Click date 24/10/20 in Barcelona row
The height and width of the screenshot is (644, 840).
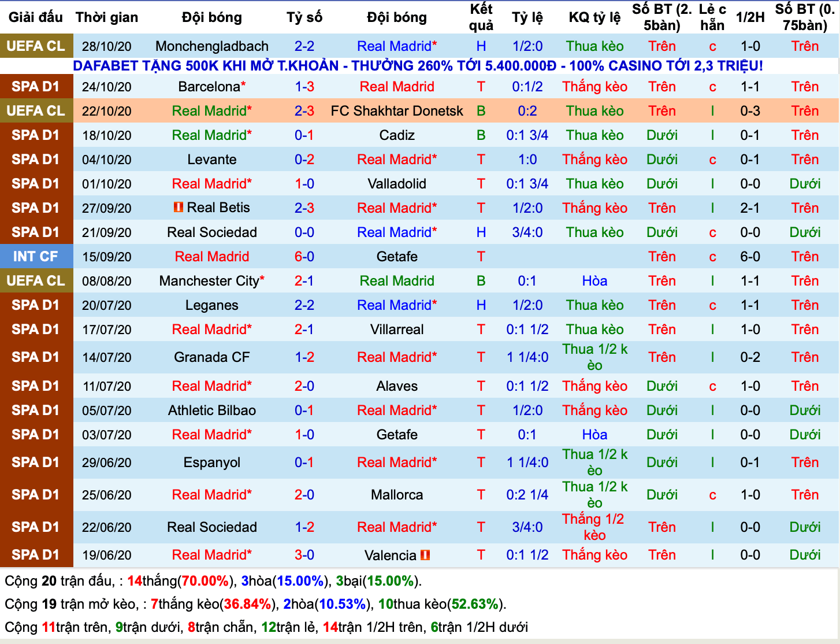click(107, 87)
